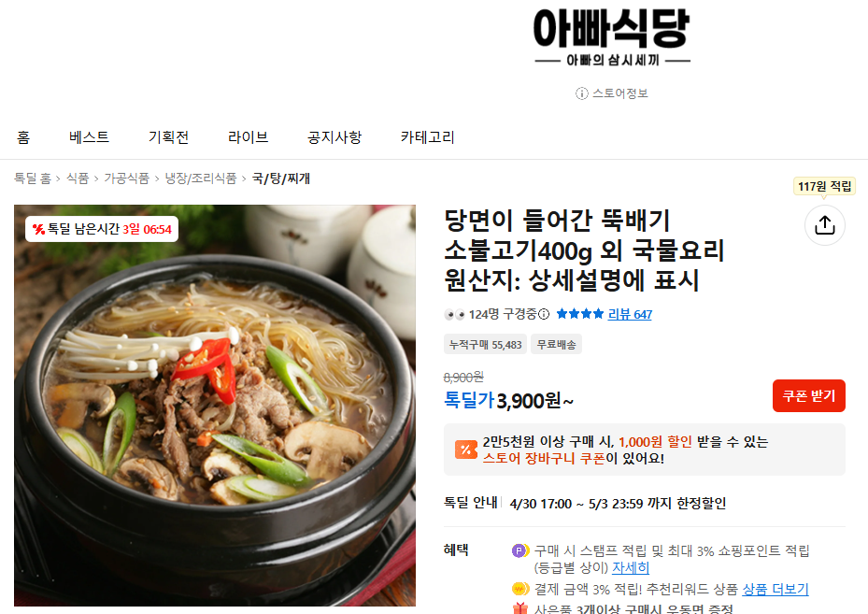
Task: Click the red gift box icon
Action: (520, 607)
